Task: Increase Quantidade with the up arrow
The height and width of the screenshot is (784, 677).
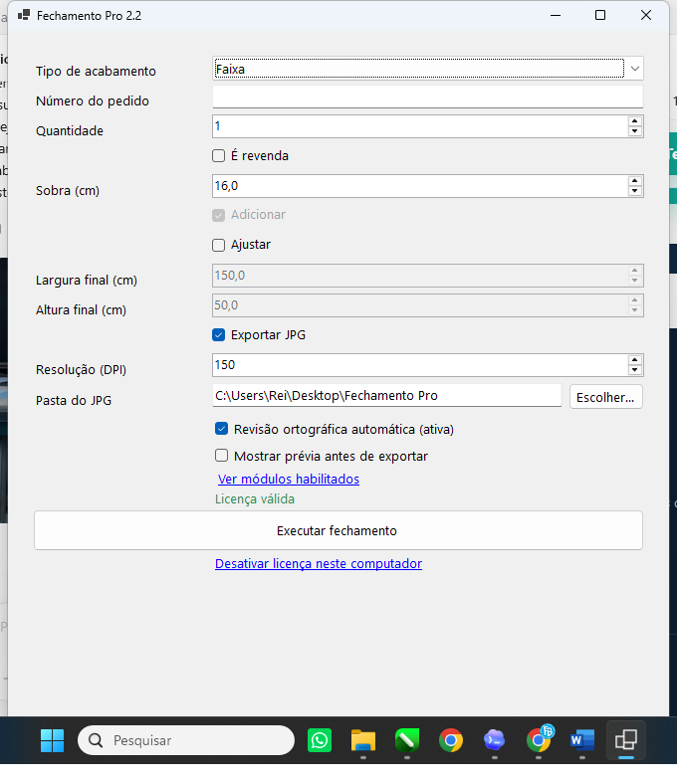Action: tap(634, 121)
